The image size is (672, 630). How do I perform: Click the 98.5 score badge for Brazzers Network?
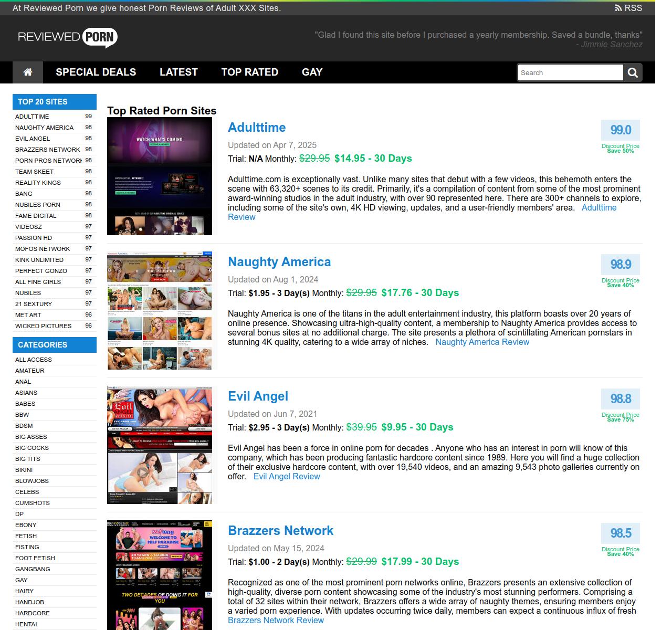click(x=620, y=533)
